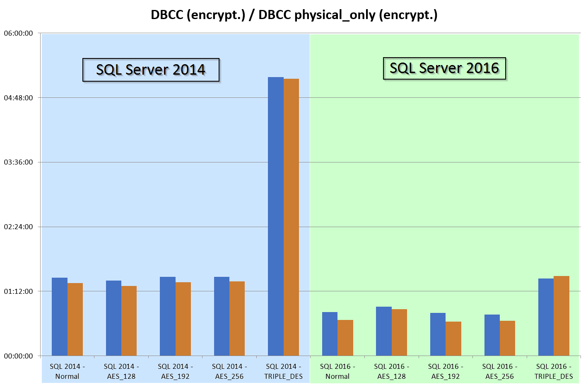Click the 03:36:00 axis label

point(18,162)
